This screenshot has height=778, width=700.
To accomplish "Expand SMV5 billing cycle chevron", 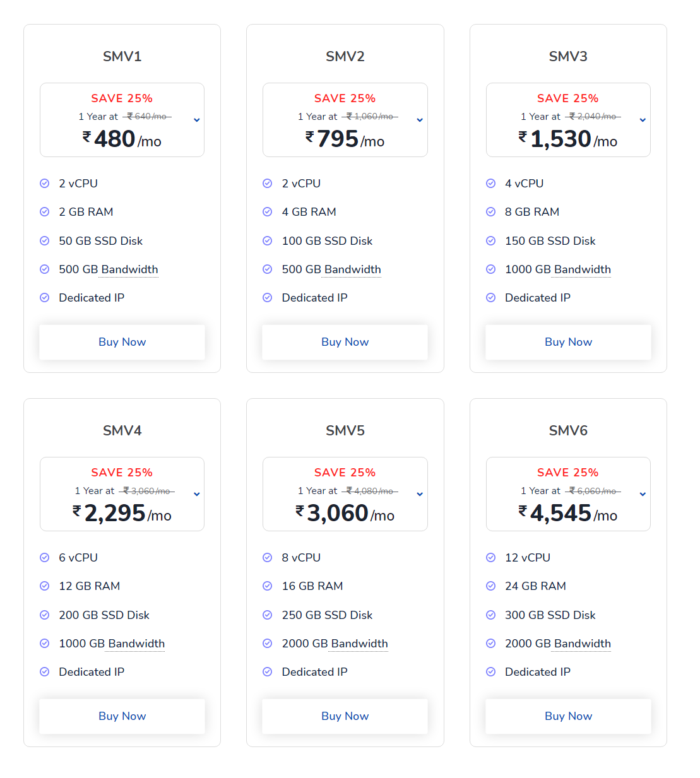I will click(420, 494).
